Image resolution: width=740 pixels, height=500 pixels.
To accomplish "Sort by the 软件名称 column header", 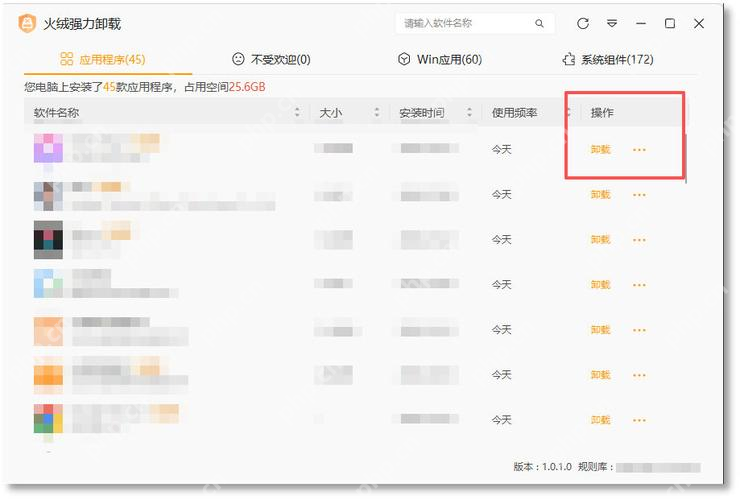I will tap(56, 113).
